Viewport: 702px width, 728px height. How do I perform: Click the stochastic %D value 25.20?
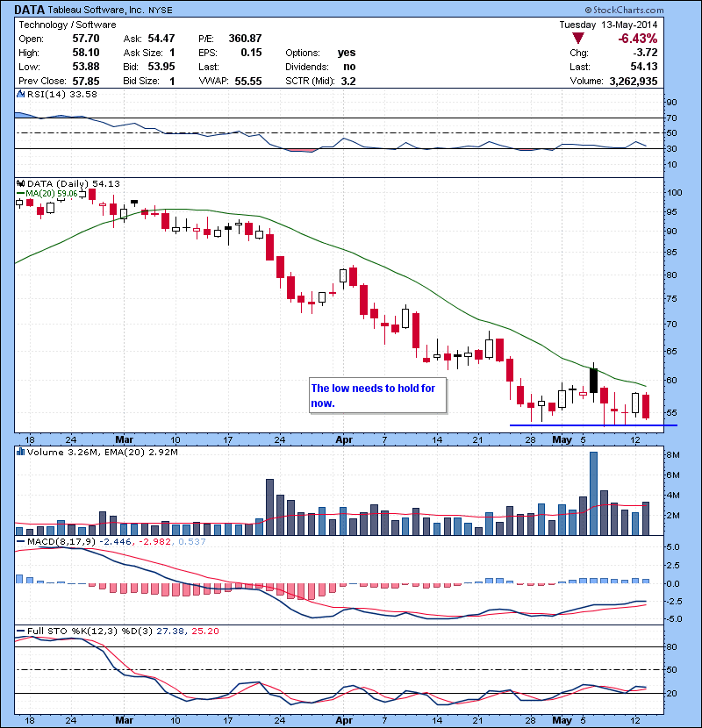tap(204, 631)
